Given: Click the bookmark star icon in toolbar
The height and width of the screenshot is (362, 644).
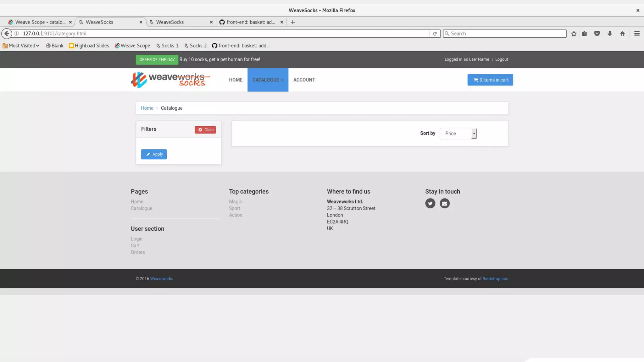Looking at the screenshot, I should pos(574,34).
